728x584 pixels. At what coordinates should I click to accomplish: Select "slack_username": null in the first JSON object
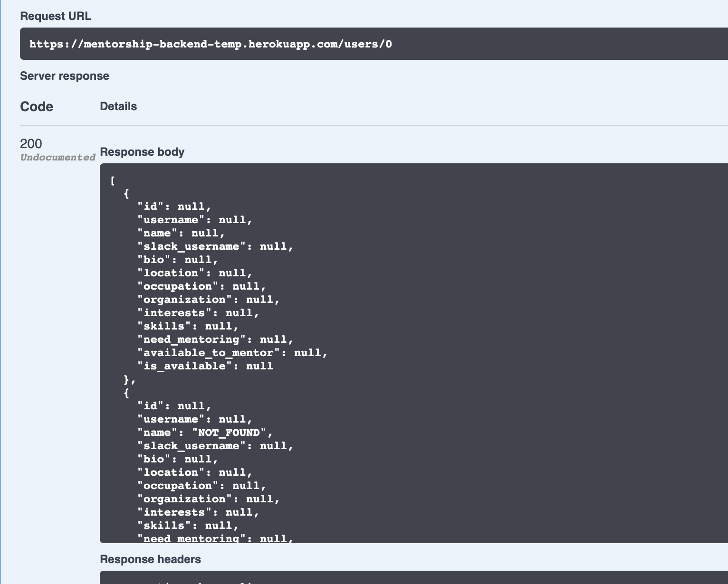point(215,246)
